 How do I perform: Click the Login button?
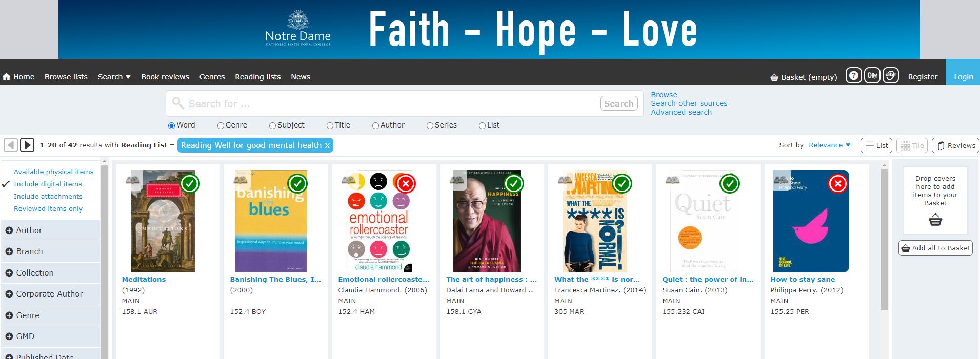[963, 72]
